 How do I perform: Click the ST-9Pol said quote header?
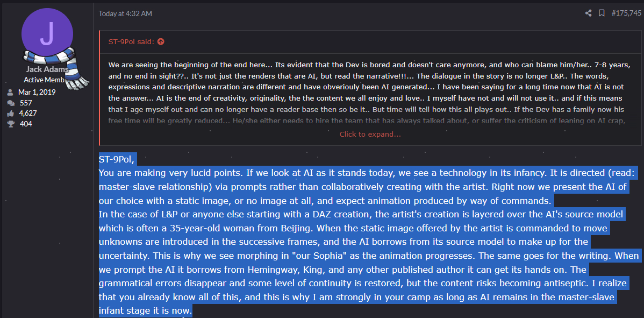pyautogui.click(x=131, y=41)
